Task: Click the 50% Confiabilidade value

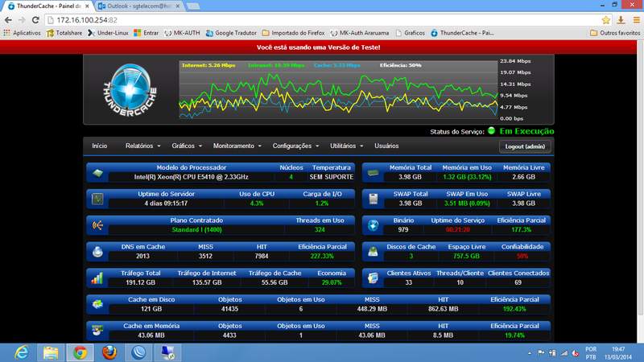Action: click(x=522, y=256)
